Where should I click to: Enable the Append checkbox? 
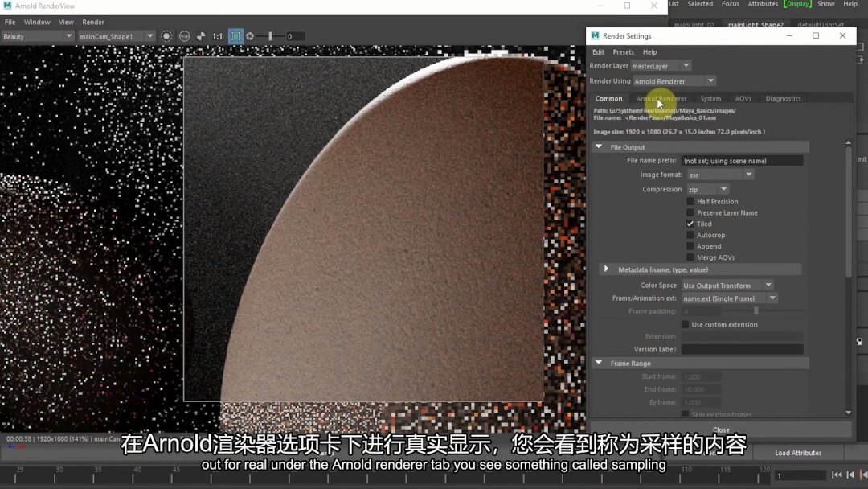(690, 246)
